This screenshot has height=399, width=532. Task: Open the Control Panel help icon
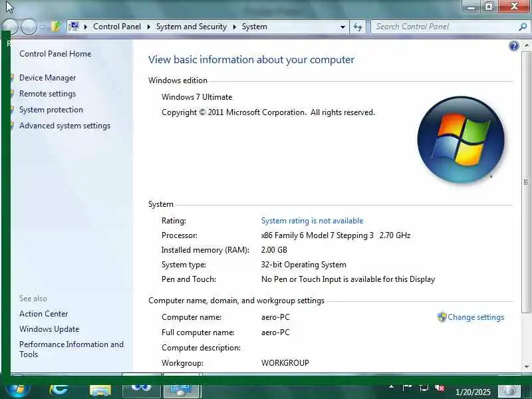pyautogui.click(x=514, y=46)
